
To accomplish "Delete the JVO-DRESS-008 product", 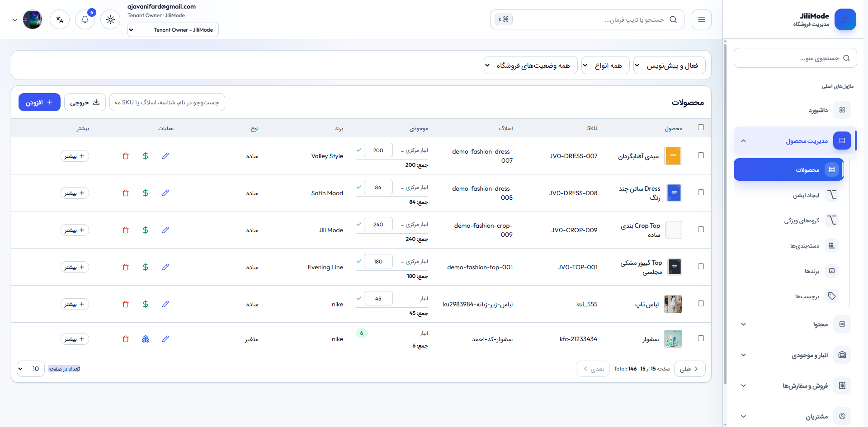I will (x=126, y=193).
